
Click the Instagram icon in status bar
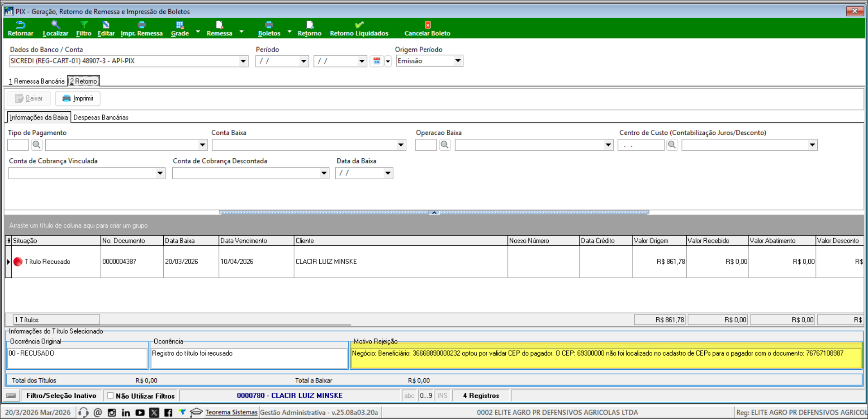(112, 413)
